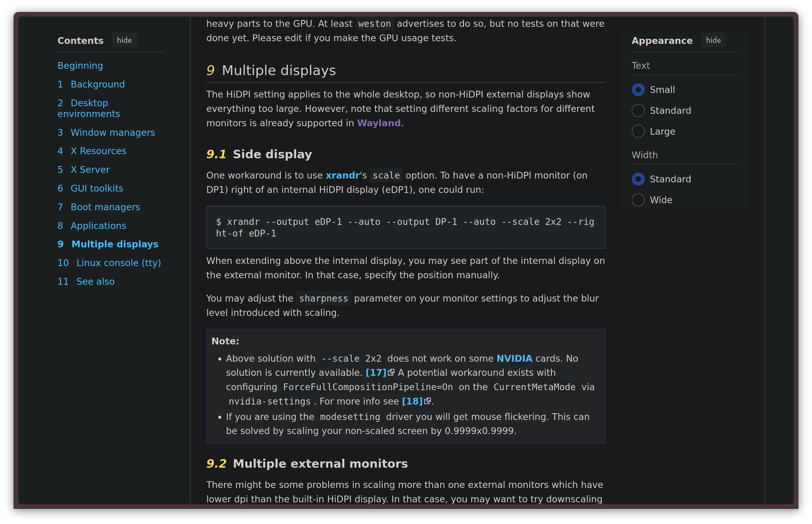
Task: Select Standard width radio button
Action: click(638, 179)
